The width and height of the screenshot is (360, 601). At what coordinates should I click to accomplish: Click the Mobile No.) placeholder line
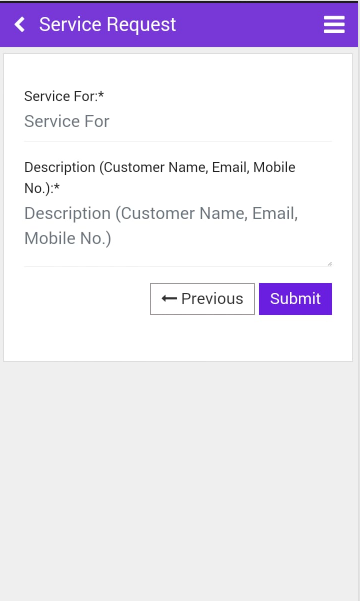(x=67, y=238)
